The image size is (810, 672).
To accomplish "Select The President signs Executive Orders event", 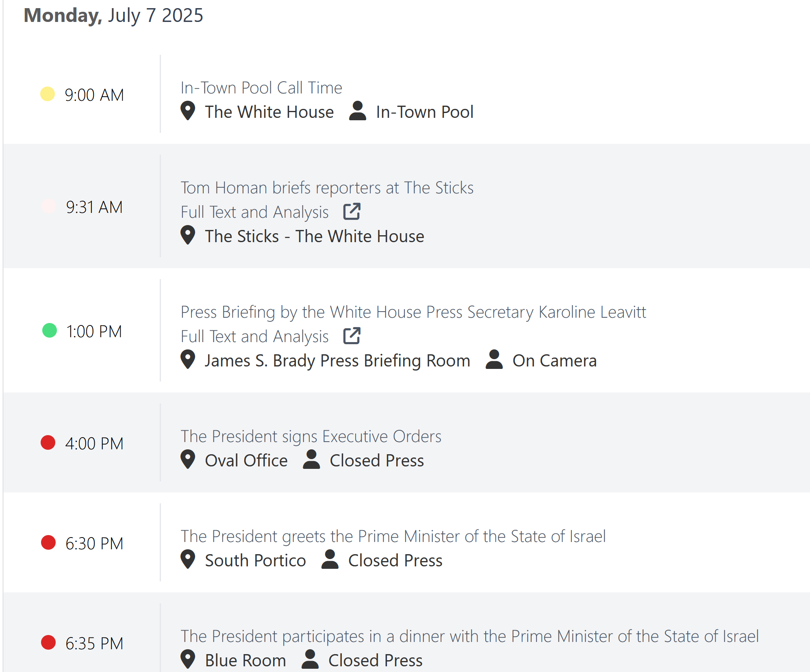I will click(311, 436).
